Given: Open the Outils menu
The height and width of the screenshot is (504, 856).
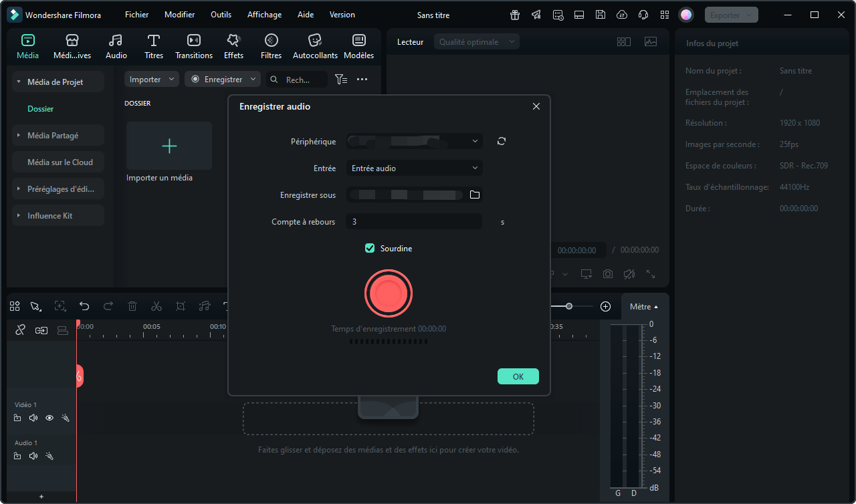Looking at the screenshot, I should pos(221,15).
